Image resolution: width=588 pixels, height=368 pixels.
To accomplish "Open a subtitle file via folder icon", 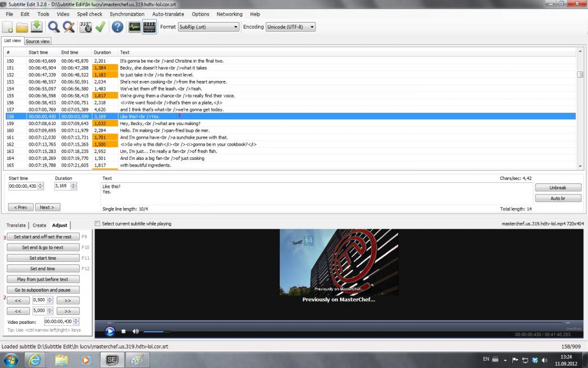I will coord(22,27).
